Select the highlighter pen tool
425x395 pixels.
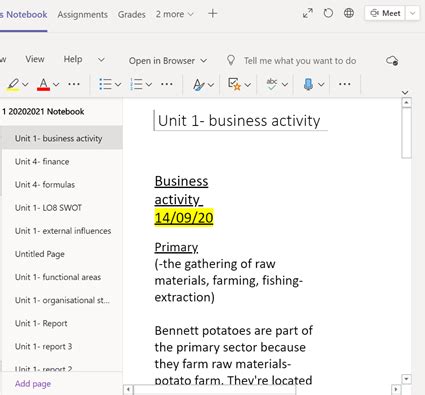[13, 84]
